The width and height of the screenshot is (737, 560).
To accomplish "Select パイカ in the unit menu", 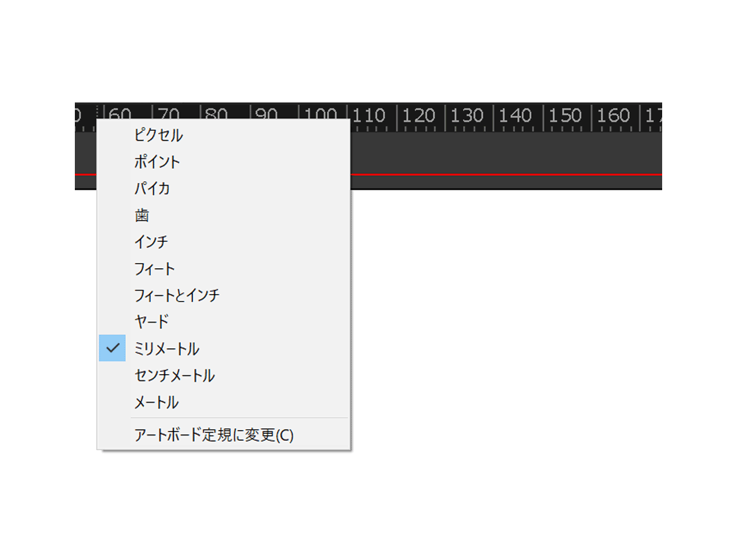I will pos(223,188).
